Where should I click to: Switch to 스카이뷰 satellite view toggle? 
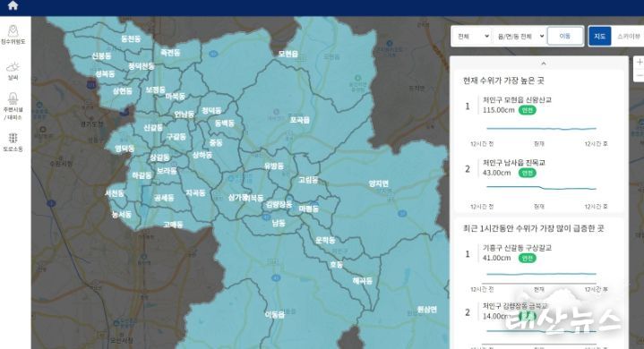(628, 36)
